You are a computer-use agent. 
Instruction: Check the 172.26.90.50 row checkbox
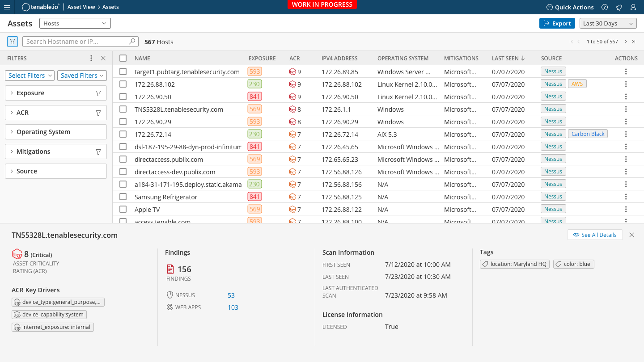(123, 97)
